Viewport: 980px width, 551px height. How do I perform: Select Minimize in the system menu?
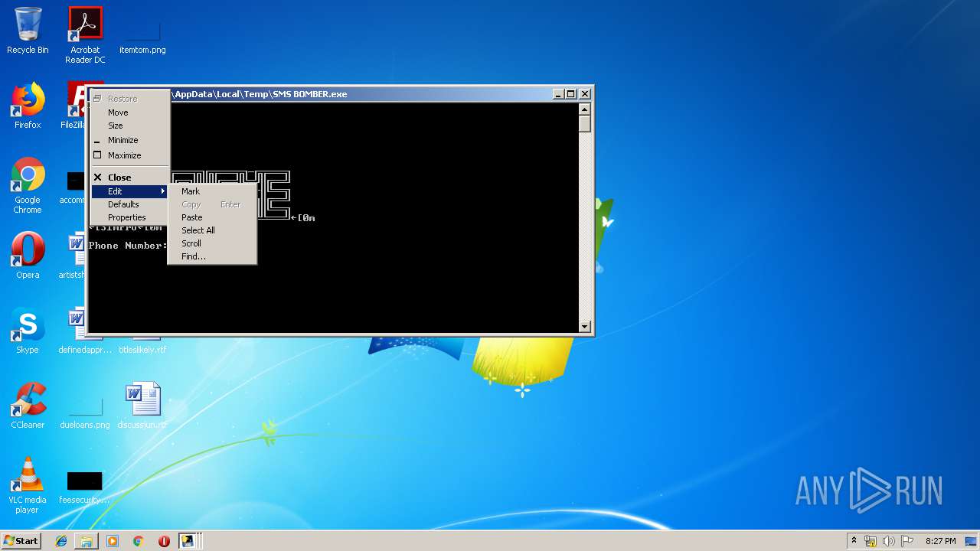(x=130, y=140)
